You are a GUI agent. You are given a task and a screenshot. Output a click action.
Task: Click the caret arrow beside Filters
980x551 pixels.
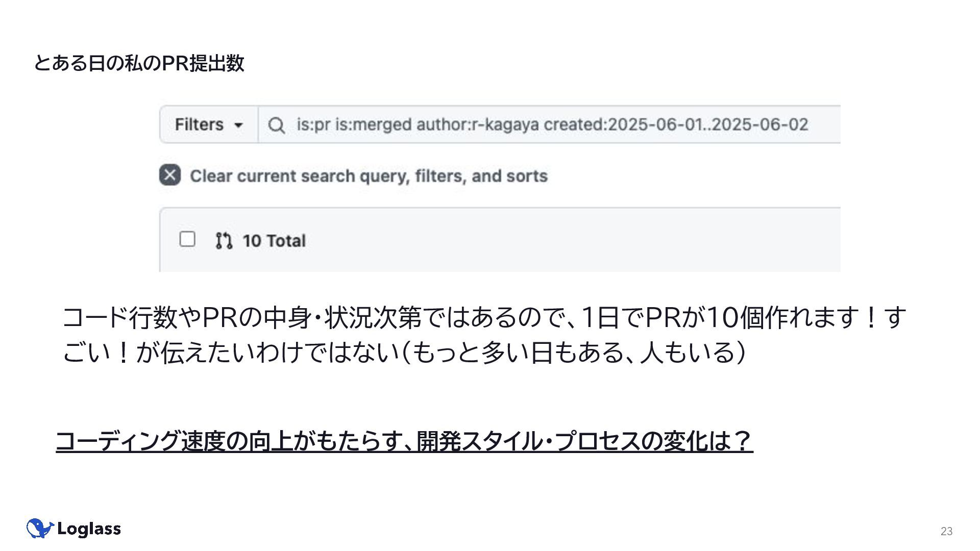(x=238, y=126)
